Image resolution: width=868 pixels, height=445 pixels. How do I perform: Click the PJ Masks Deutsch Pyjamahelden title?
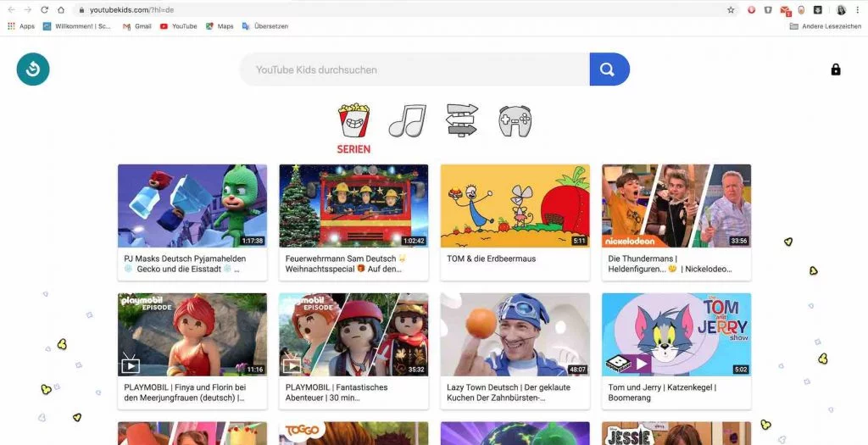pos(185,264)
